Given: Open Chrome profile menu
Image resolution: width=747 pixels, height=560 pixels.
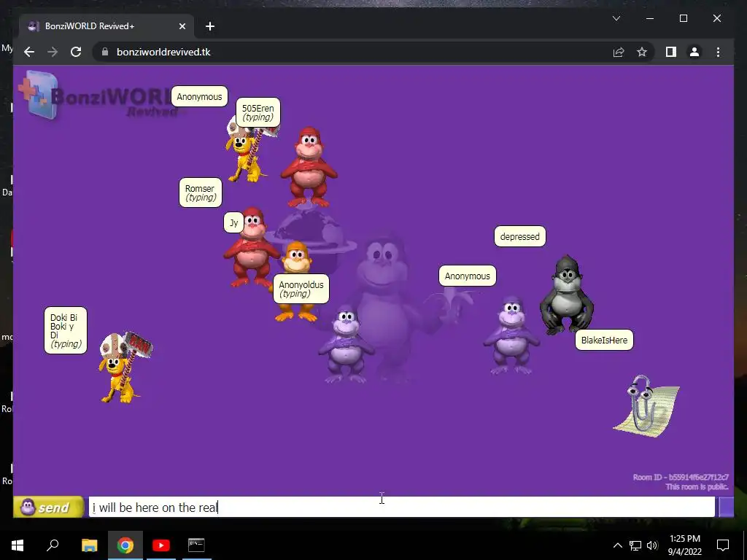Looking at the screenshot, I should click(x=694, y=52).
